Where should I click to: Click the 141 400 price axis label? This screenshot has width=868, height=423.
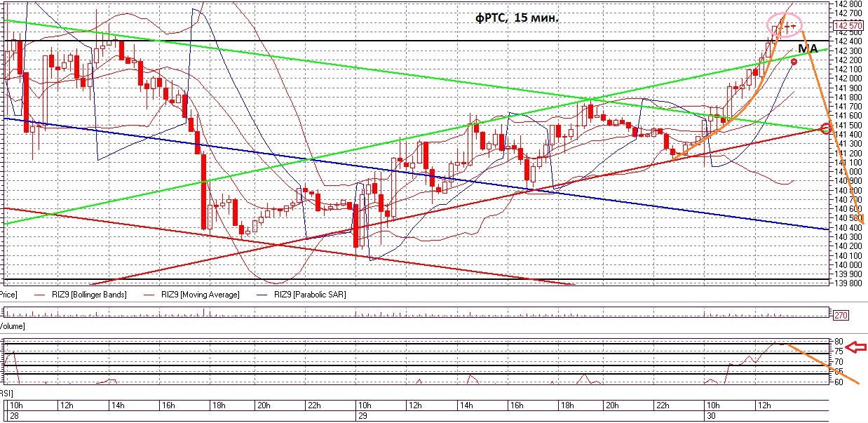(x=849, y=135)
